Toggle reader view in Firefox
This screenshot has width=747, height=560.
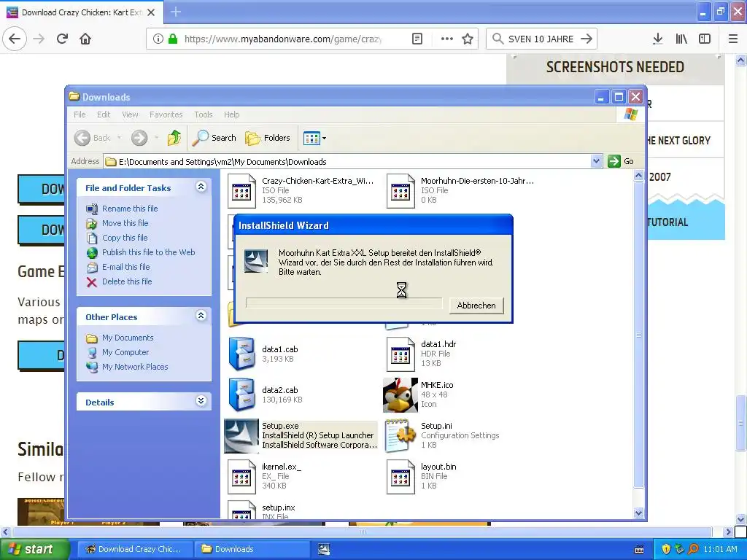point(417,39)
